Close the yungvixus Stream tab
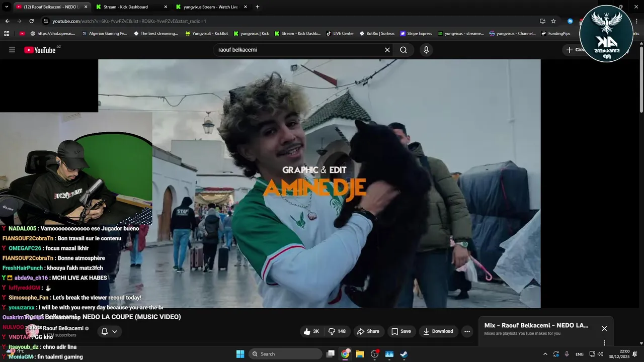Image resolution: width=644 pixels, height=362 pixels. pos(246,7)
